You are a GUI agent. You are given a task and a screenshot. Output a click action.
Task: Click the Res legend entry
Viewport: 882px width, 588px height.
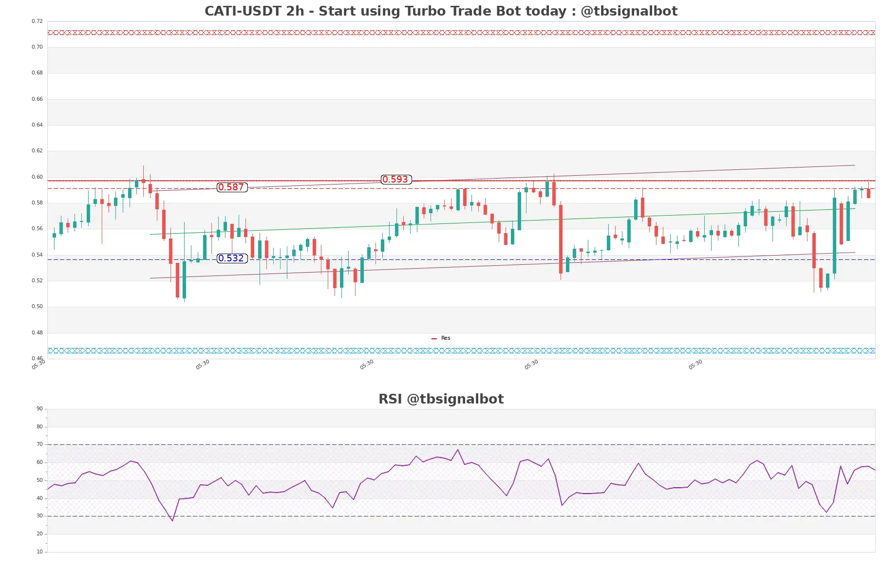[x=441, y=338]
